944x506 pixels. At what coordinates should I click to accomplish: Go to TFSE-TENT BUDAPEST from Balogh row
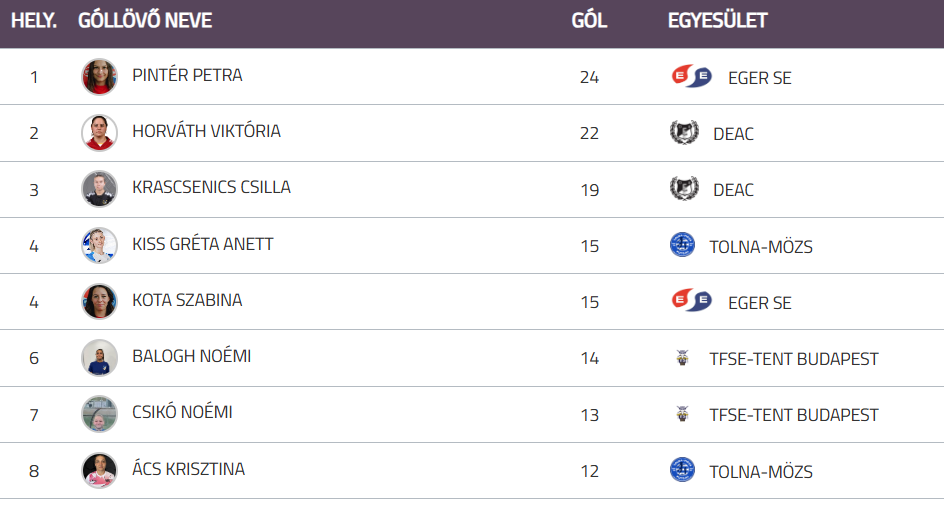[794, 358]
